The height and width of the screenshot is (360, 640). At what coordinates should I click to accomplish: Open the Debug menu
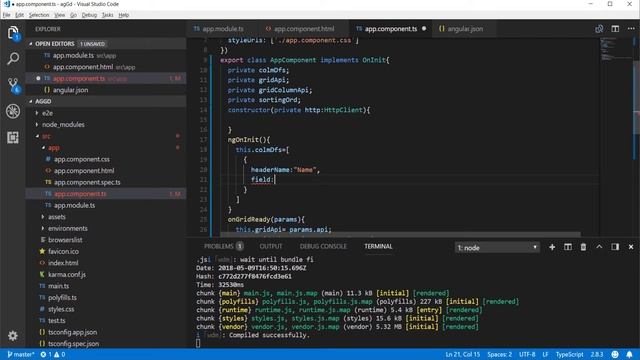[89, 15]
